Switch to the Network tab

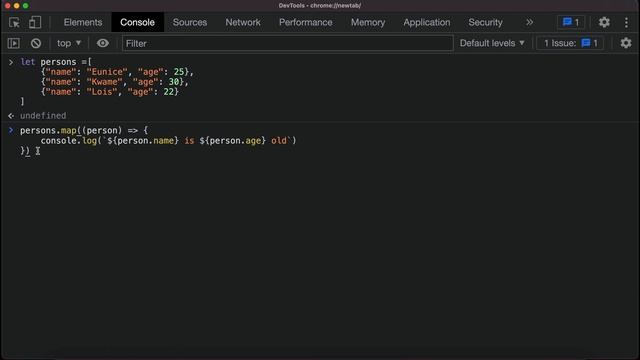[243, 22]
